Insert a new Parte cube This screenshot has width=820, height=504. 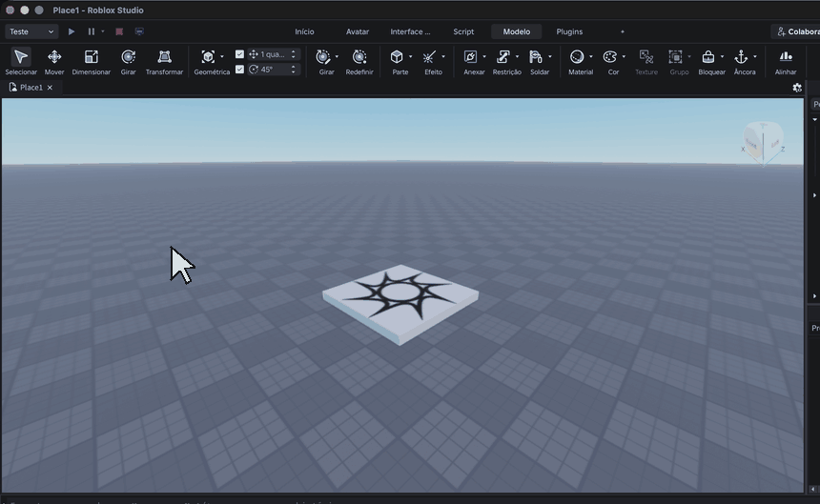[x=397, y=56]
